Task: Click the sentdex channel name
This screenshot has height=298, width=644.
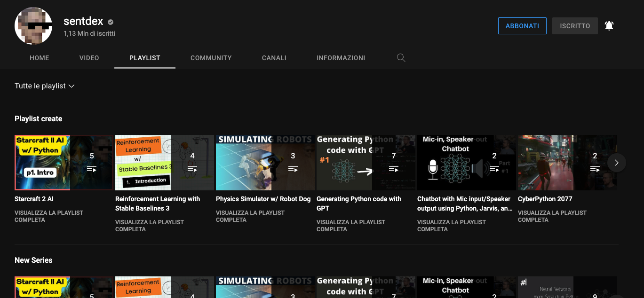Action: tap(83, 22)
